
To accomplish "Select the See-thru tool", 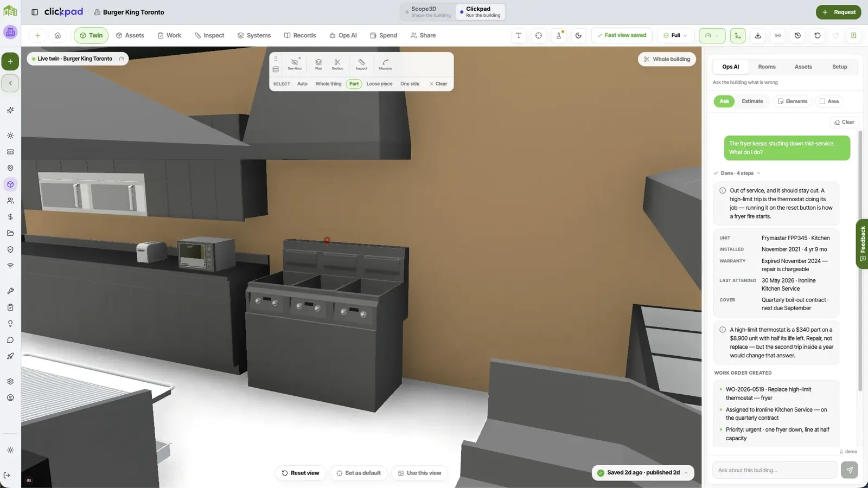I will tap(295, 64).
